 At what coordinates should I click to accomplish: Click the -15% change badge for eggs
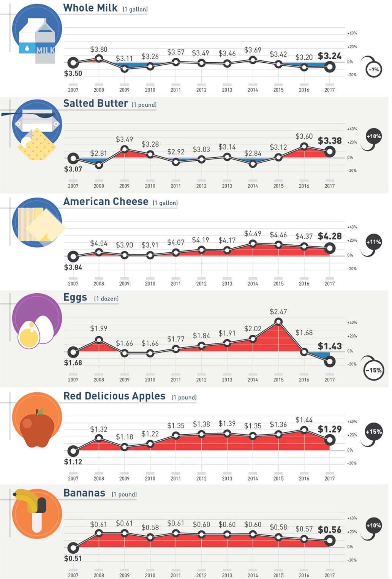click(373, 370)
